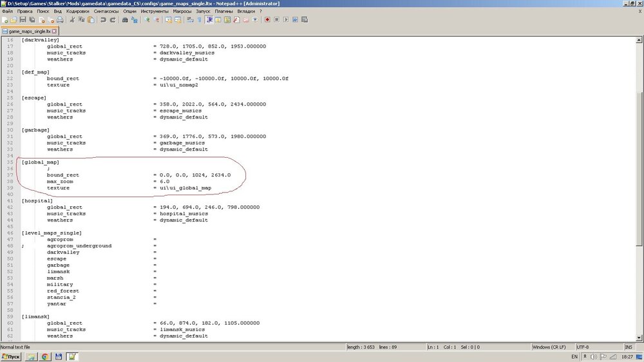Open the Синтаксисы menu
The image size is (644, 362).
point(107,11)
